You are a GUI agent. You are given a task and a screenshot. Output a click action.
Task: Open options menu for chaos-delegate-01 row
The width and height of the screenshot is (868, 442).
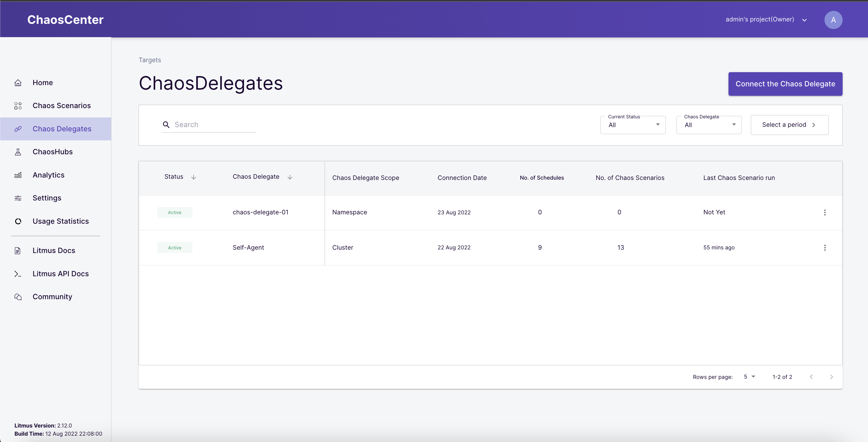(825, 213)
